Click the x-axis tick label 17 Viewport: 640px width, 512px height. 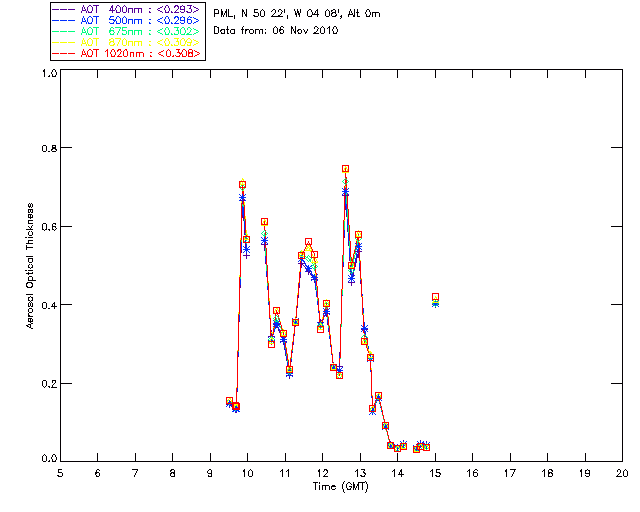click(510, 473)
